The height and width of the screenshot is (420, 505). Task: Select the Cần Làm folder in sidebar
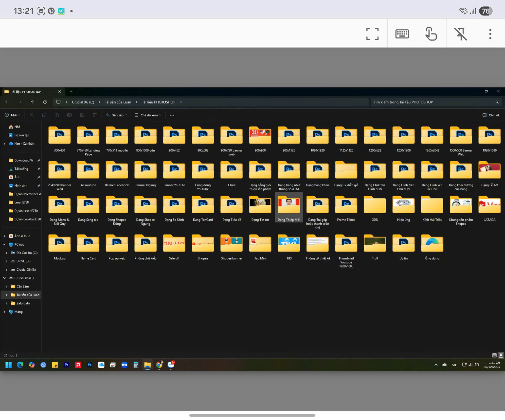point(23,286)
